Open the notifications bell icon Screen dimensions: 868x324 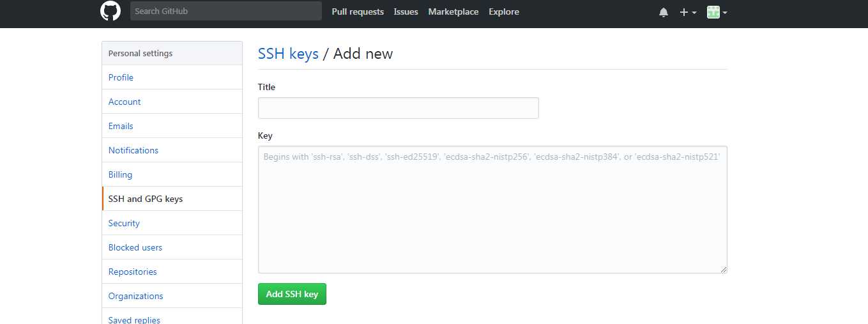pyautogui.click(x=664, y=12)
